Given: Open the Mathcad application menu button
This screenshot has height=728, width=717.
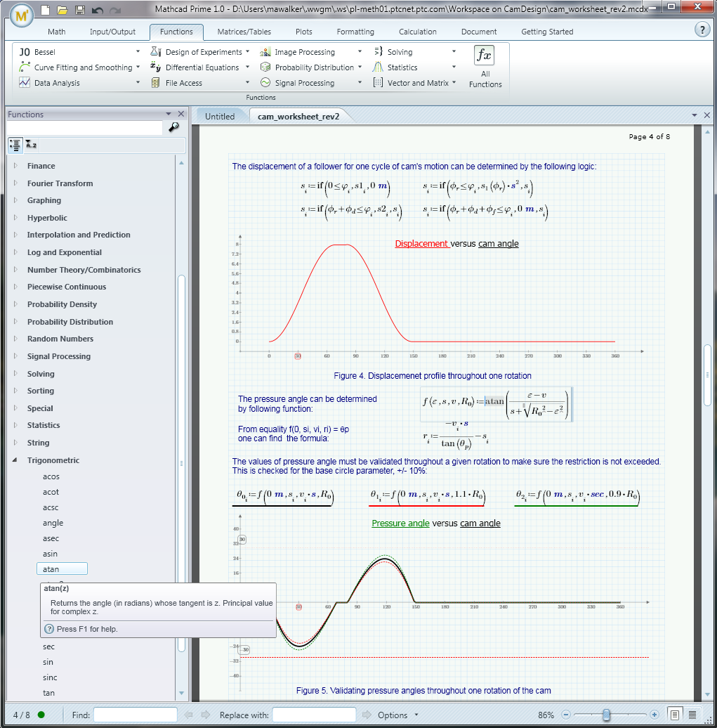Looking at the screenshot, I should 22,15.
